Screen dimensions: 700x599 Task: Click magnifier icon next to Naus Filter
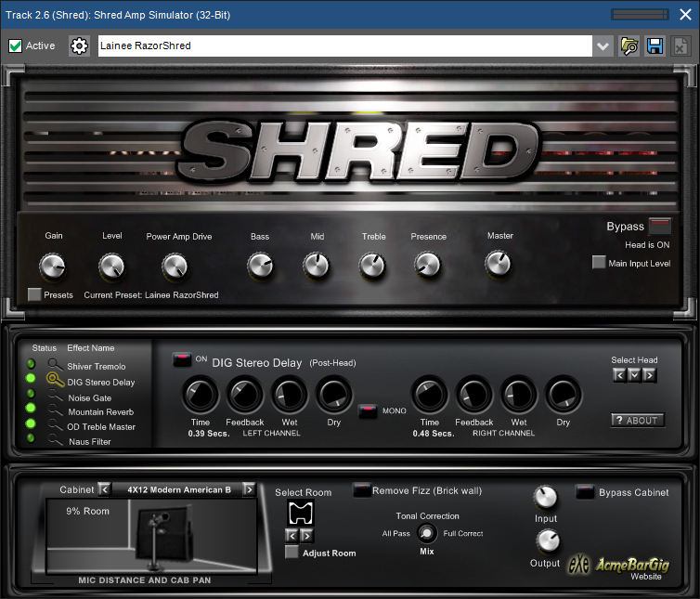(x=56, y=440)
